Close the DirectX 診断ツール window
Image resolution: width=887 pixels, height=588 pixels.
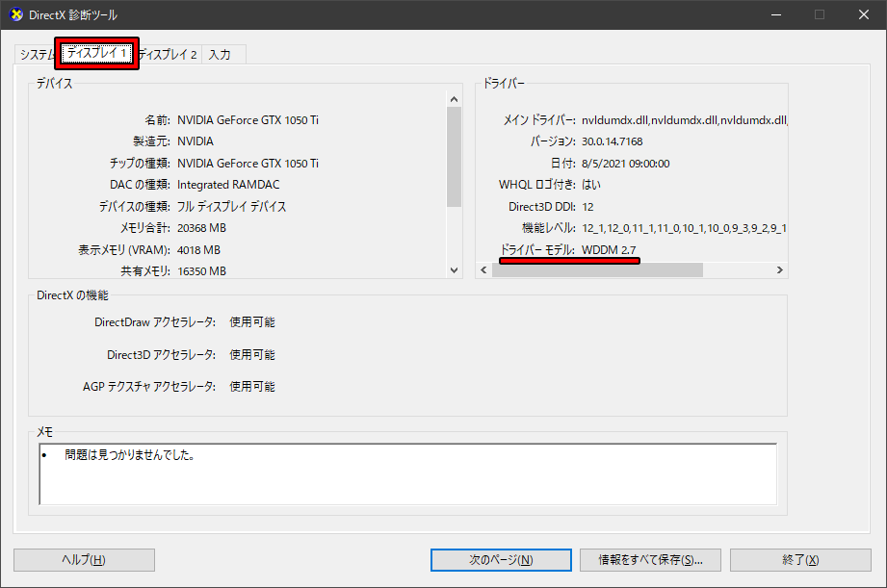tap(864, 14)
